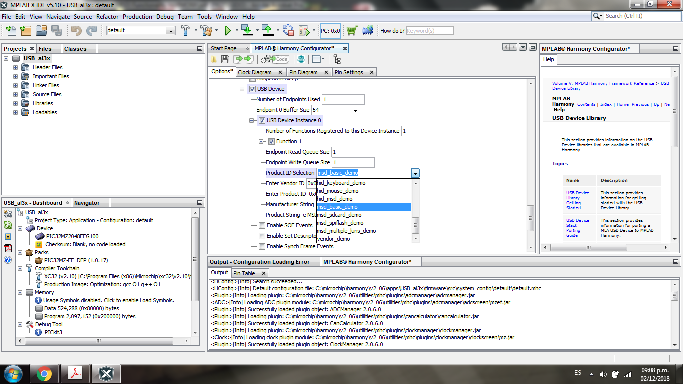684x385 pixels.
Task: Expand the Source Files folder
Action: tap(15, 94)
